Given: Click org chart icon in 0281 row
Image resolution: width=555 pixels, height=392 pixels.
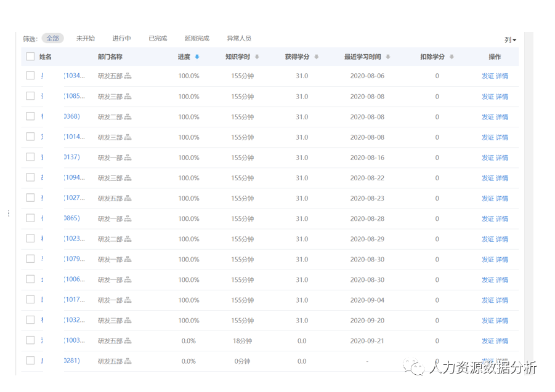Looking at the screenshot, I should coord(128,361).
